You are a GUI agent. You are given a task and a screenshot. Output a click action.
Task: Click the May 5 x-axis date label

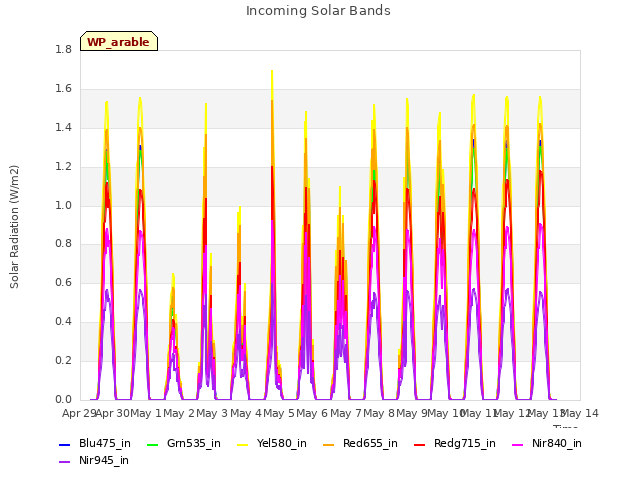click(279, 413)
